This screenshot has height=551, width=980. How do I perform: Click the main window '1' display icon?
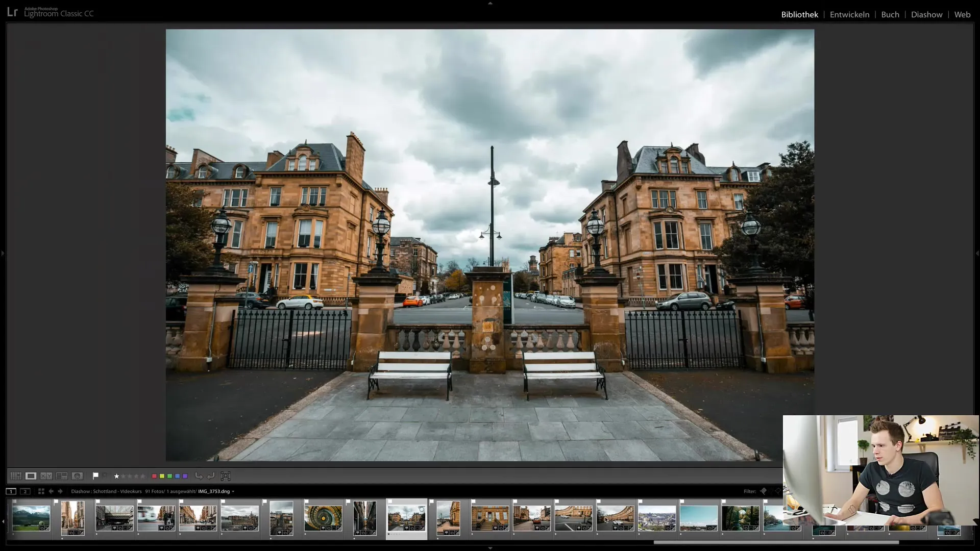click(11, 491)
